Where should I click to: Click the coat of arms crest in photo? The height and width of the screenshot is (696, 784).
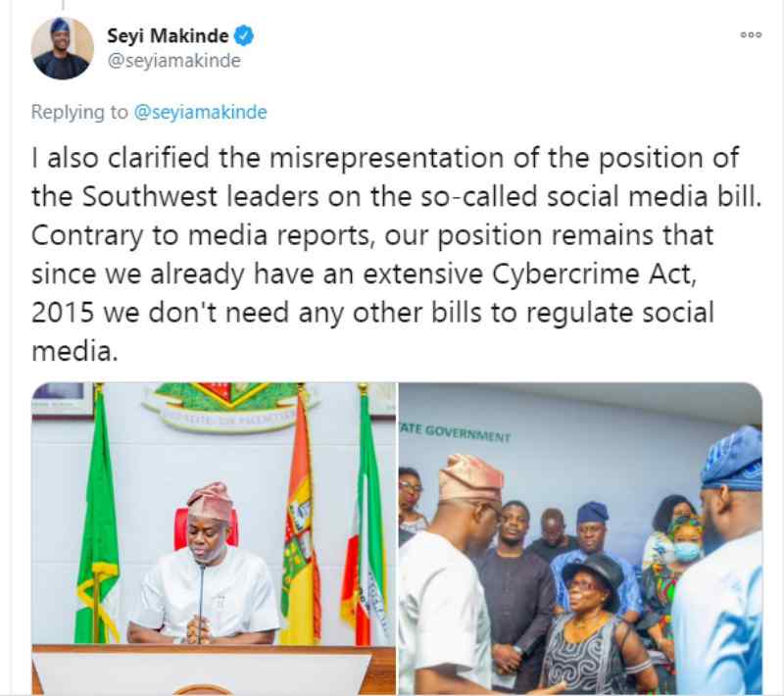[x=230, y=406]
